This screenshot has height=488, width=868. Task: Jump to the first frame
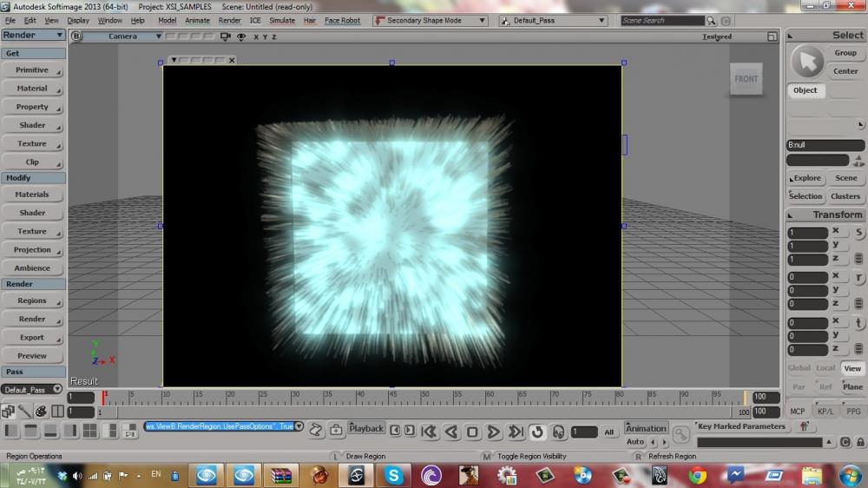[429, 432]
